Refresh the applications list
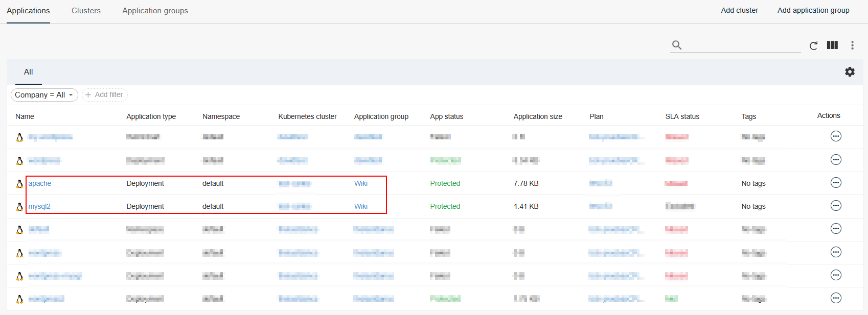Screen dimensions: 868x315 [813, 45]
